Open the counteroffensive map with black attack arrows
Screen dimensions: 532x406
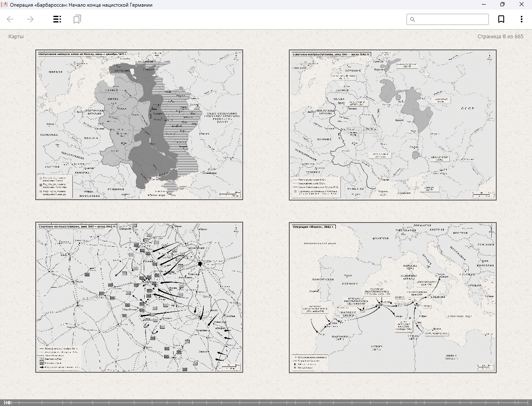(x=139, y=297)
